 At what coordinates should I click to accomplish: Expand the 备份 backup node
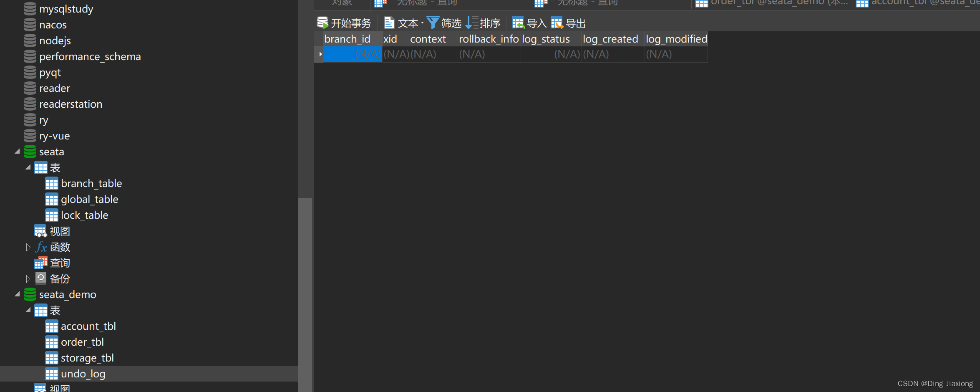coord(28,279)
